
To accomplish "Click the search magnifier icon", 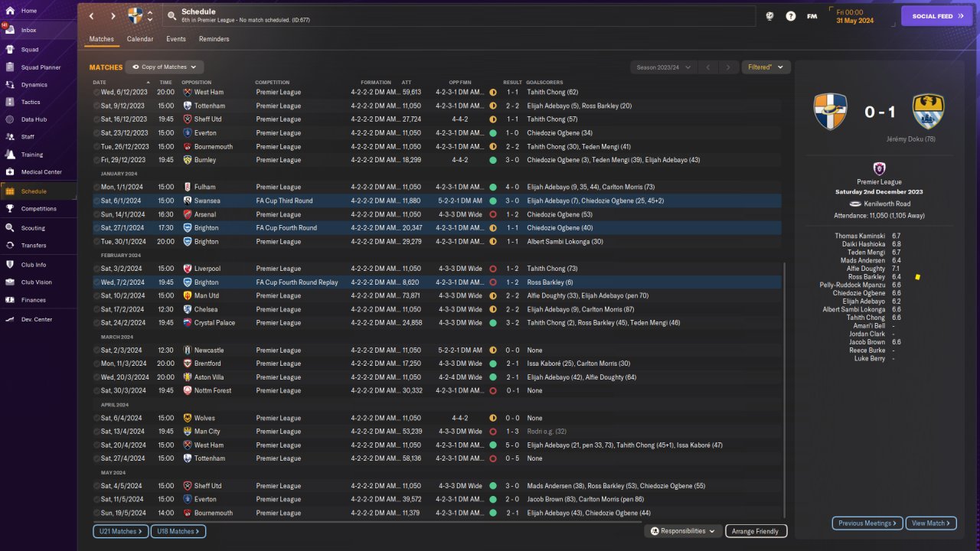I will pos(171,16).
